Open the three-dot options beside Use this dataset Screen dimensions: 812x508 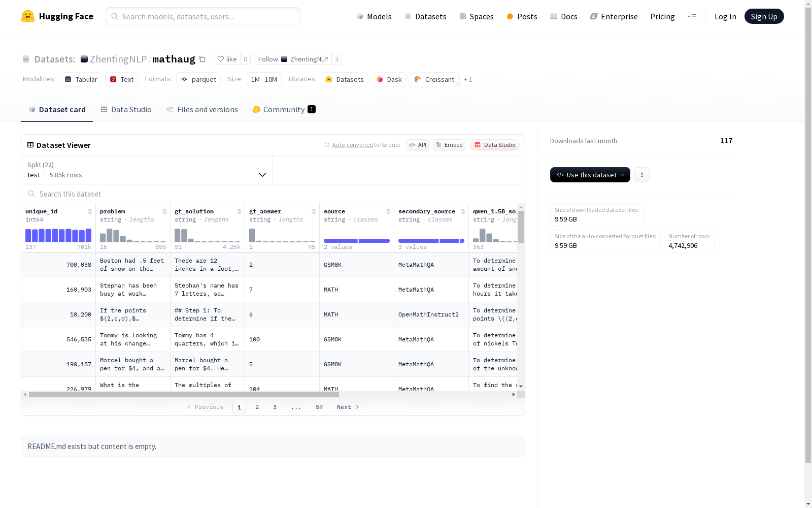coord(642,175)
